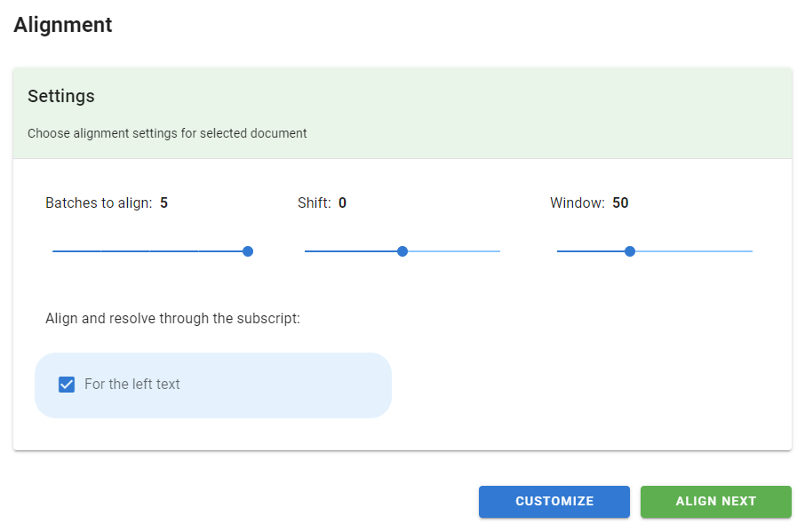
Task: Click the "For the left text" label
Action: (132, 385)
